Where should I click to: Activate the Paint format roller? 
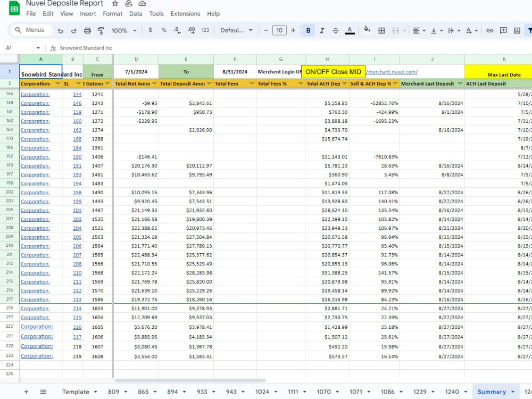tap(101, 30)
